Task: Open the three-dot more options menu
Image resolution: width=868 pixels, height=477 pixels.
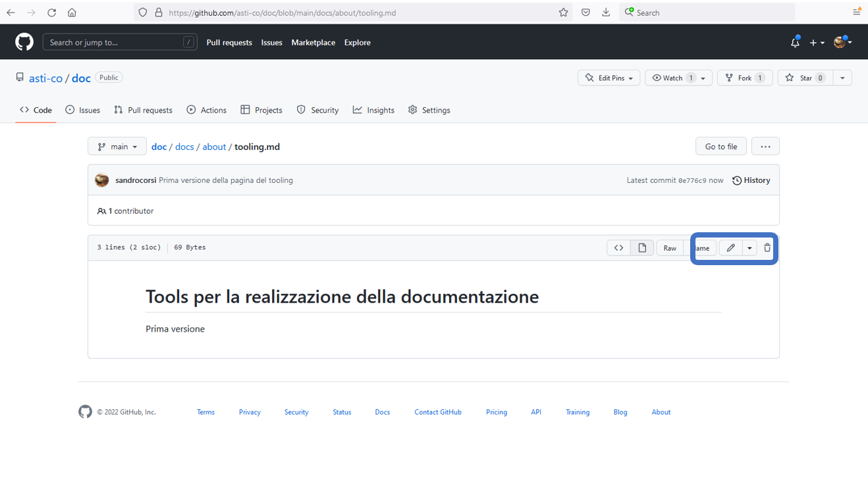Action: coord(765,146)
